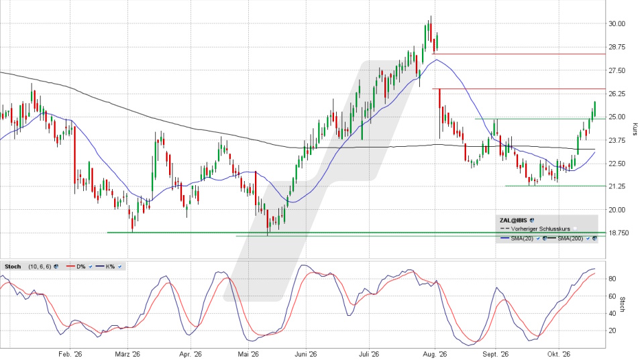The image size is (644, 362).
Task: Click the Juli '26 date label
Action: [x=369, y=354]
